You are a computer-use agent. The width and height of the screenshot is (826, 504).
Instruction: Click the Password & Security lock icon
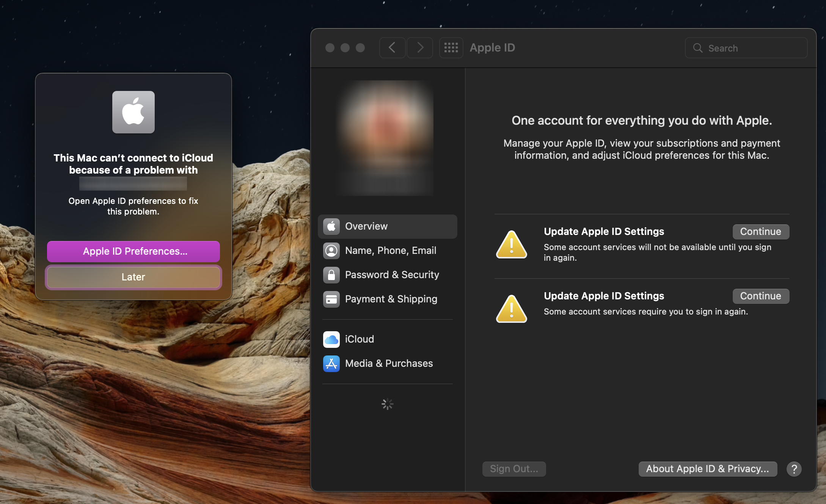[331, 275]
